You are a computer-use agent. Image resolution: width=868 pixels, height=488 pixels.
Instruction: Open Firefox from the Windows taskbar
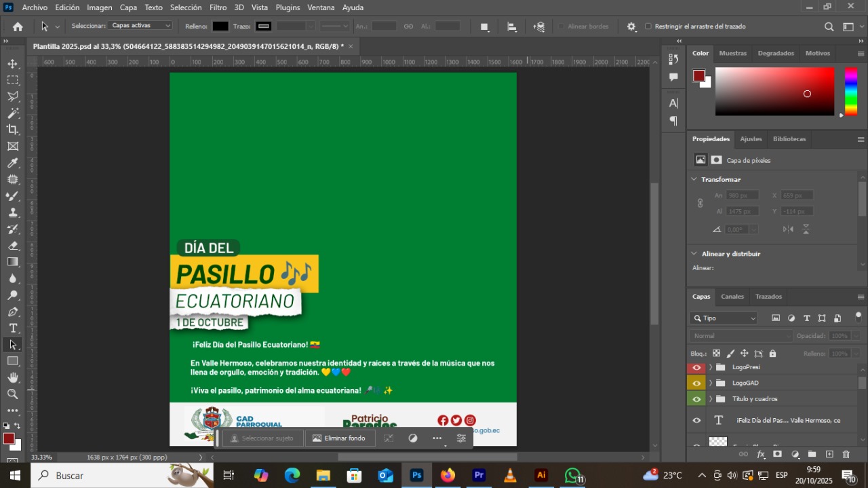[x=448, y=475]
